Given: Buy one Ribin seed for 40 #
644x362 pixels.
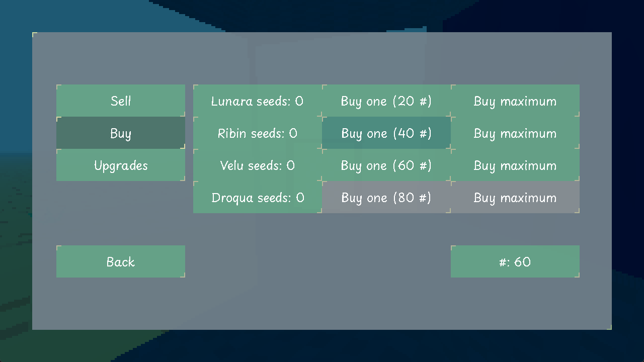Looking at the screenshot, I should pos(386,133).
